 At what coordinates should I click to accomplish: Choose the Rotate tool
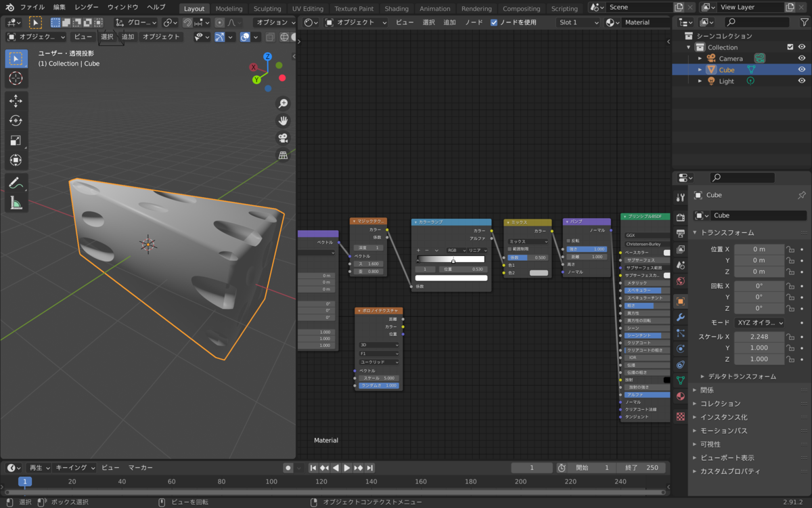(16, 121)
